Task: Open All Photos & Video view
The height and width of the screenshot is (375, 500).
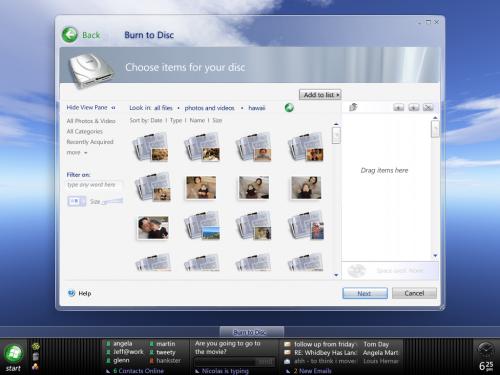Action: tap(91, 121)
